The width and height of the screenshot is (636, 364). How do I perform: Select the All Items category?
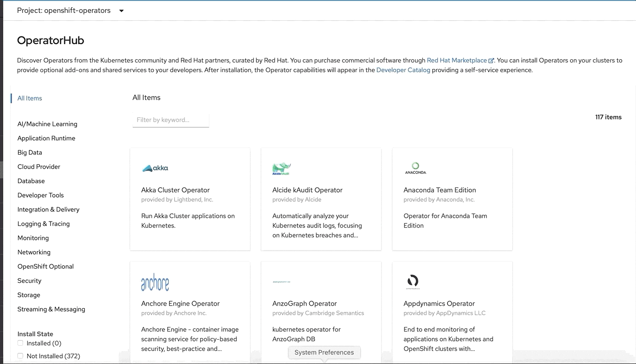(29, 98)
